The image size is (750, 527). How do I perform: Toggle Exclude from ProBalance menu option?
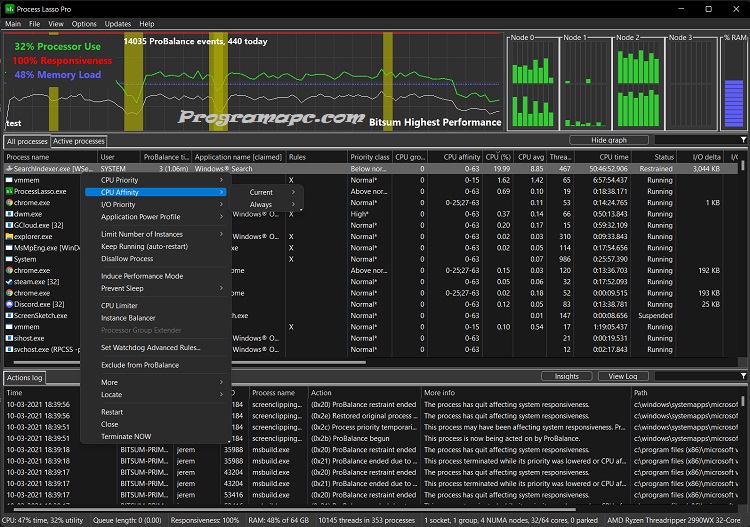point(140,364)
